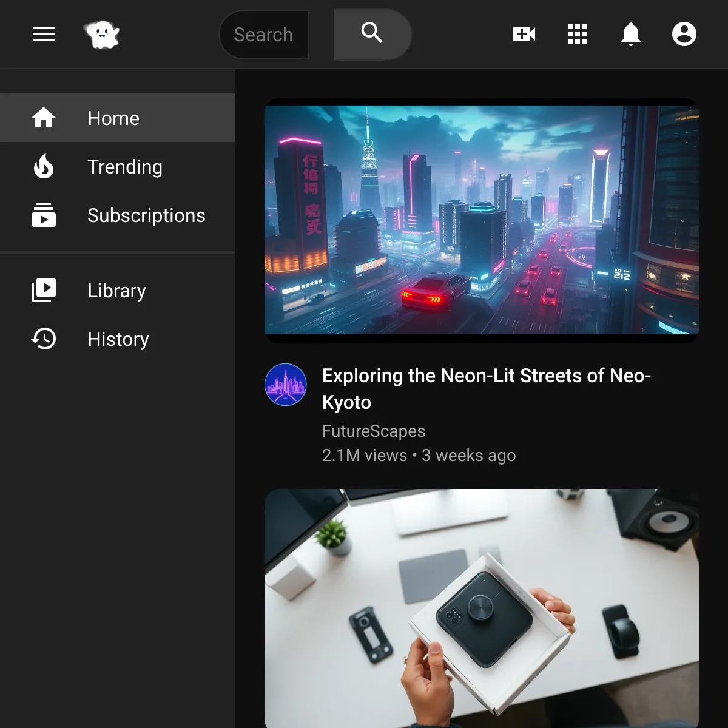Click the Home house icon
Viewport: 728px width, 728px height.
[44, 118]
